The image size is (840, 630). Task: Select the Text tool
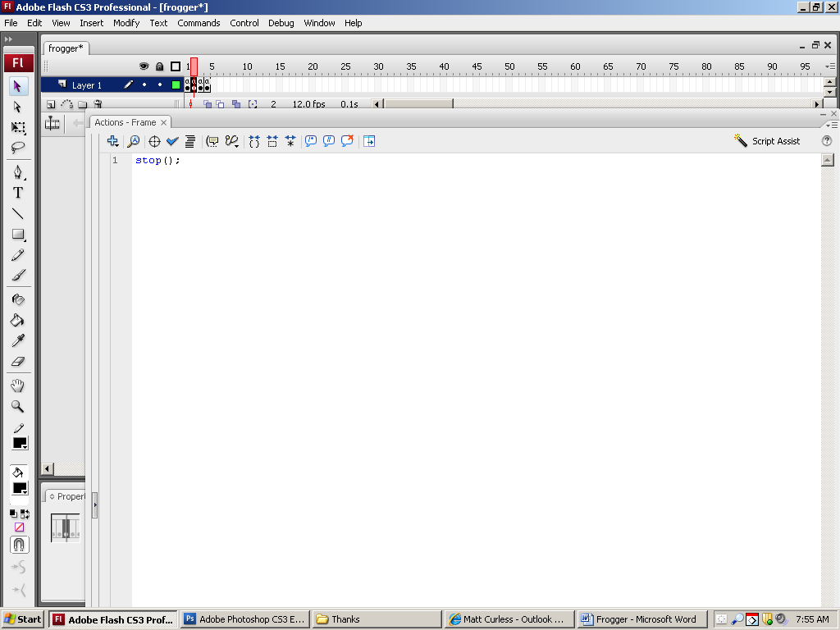(x=17, y=193)
